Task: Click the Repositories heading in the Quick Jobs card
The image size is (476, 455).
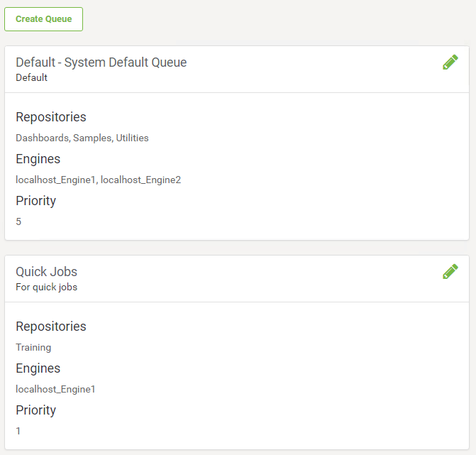Action: [x=51, y=327]
